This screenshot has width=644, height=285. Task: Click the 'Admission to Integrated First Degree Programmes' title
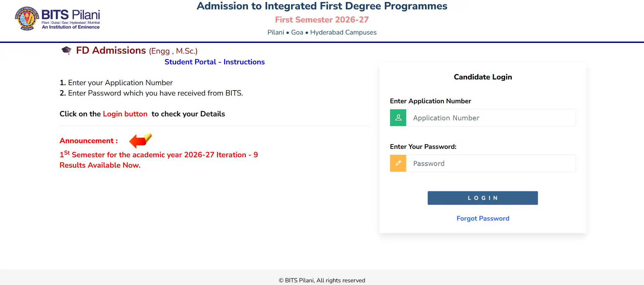click(322, 6)
